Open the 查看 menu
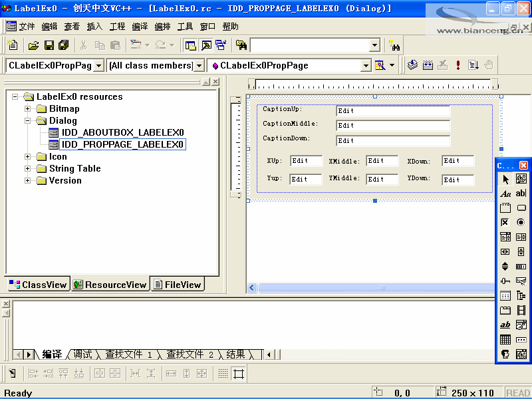 (x=72, y=26)
